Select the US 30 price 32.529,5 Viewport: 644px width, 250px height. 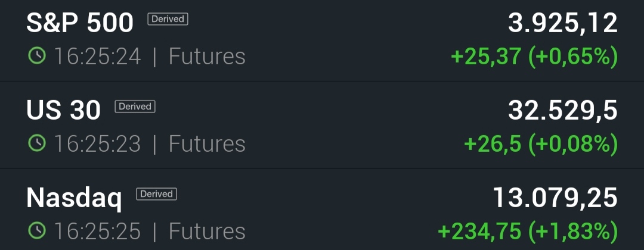coord(562,111)
